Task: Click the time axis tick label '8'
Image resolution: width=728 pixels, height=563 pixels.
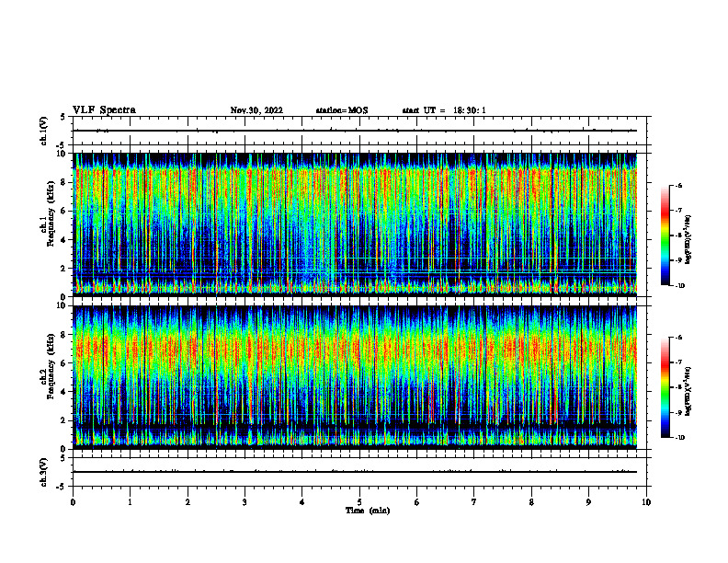Action: coord(531,502)
